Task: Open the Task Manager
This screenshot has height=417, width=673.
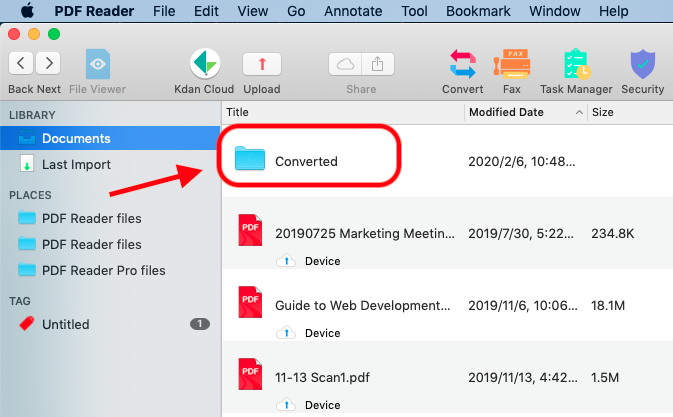Action: click(576, 64)
